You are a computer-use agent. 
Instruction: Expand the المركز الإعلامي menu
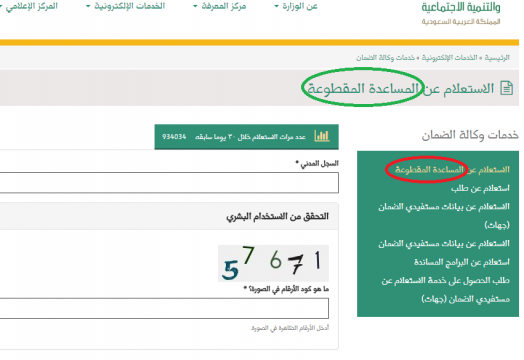point(29,6)
